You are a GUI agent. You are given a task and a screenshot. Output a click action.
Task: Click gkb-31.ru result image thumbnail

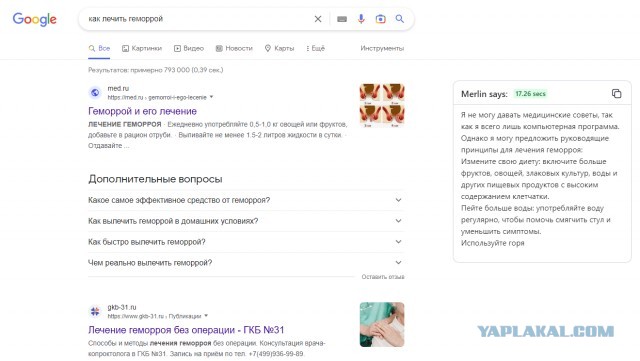pos(382,325)
